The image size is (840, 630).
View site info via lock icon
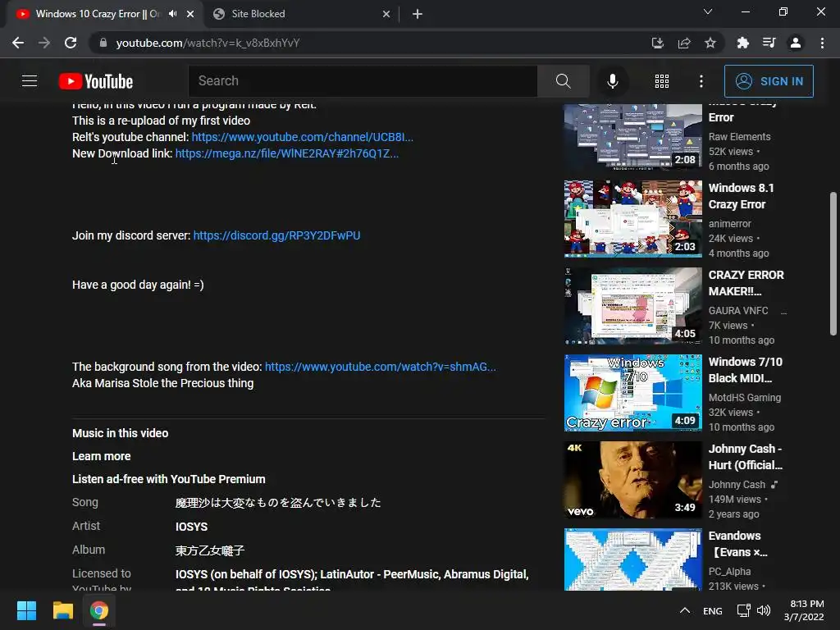click(103, 43)
